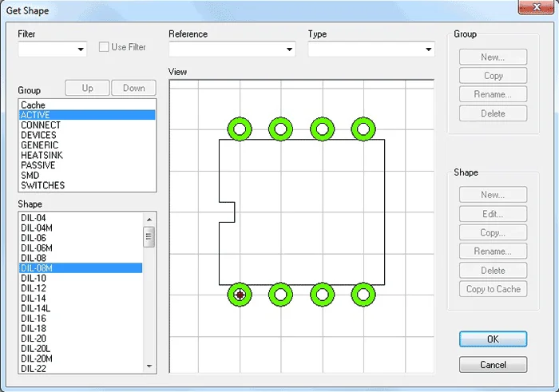Click the Cancel button
559x392 pixels.
(x=493, y=365)
